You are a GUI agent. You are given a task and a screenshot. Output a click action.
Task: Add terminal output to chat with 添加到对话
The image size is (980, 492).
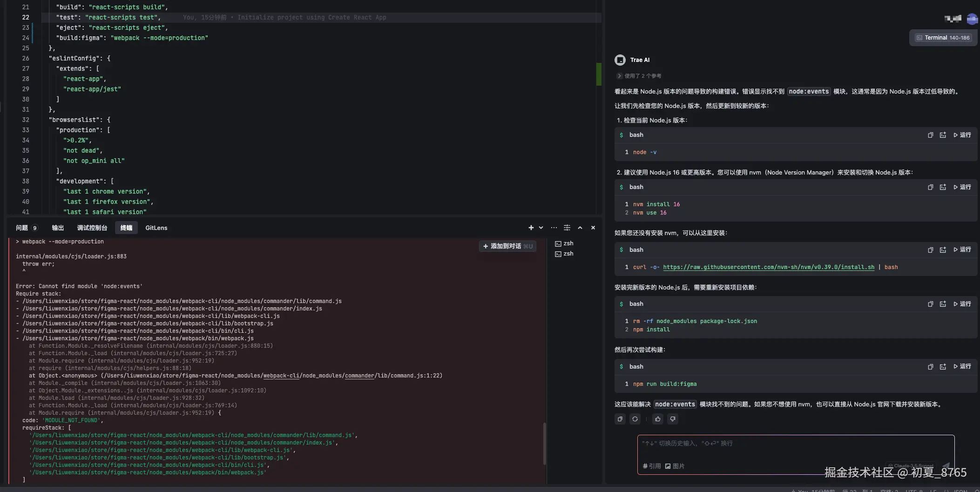(507, 246)
